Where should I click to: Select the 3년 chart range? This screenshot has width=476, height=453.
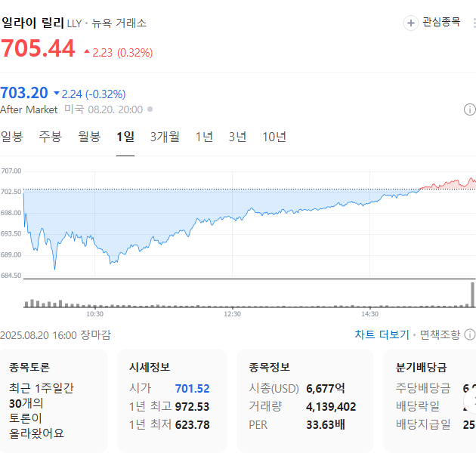click(237, 137)
